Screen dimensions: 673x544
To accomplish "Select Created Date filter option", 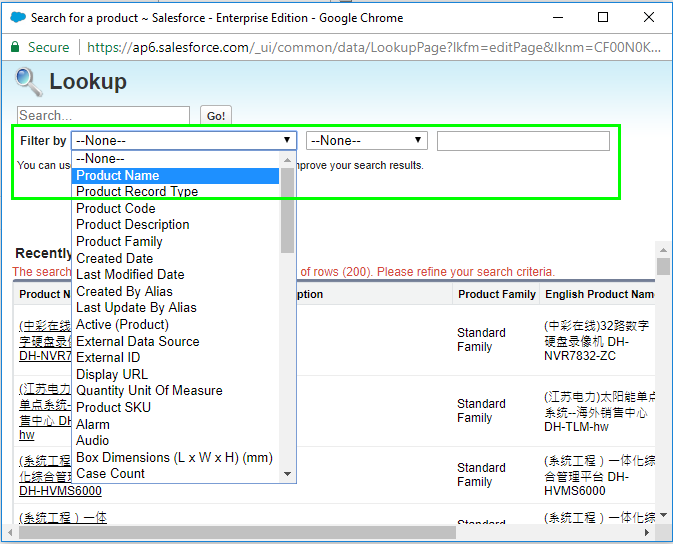I will point(115,258).
